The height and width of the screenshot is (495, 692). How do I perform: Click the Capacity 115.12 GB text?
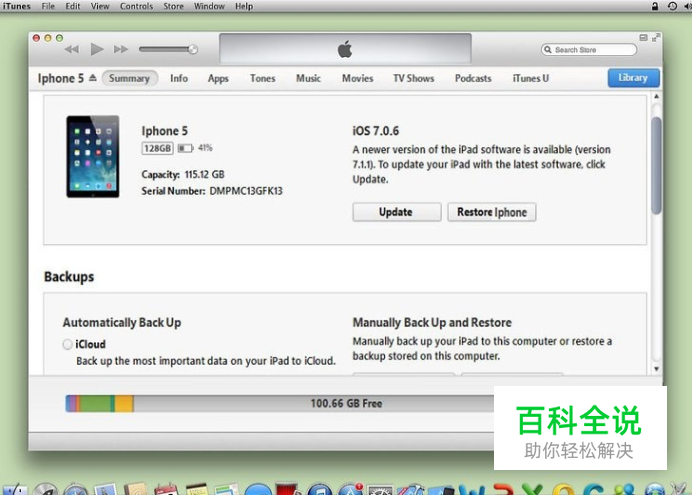click(x=183, y=174)
